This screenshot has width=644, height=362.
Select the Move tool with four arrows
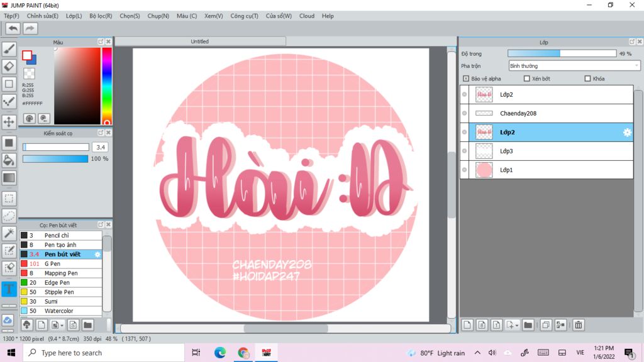pyautogui.click(x=9, y=122)
